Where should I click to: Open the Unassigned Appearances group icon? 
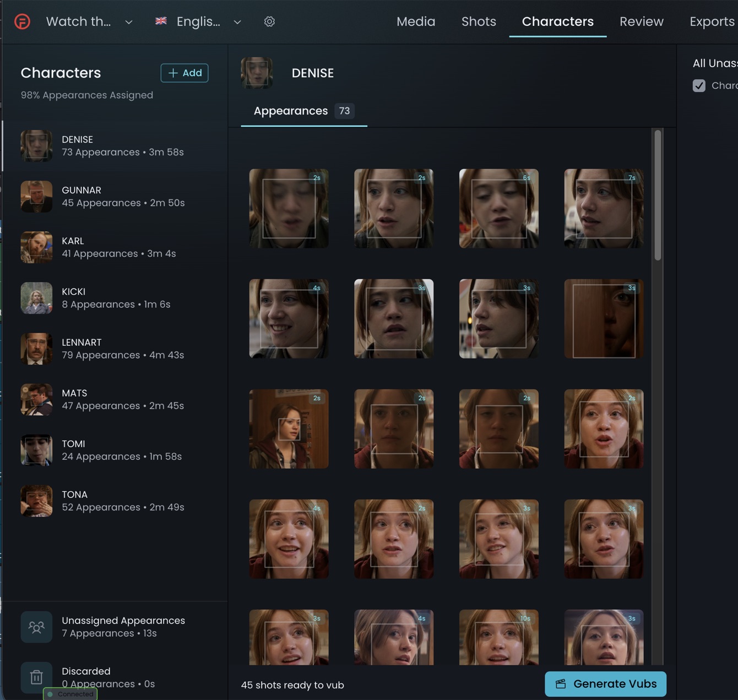pyautogui.click(x=36, y=627)
